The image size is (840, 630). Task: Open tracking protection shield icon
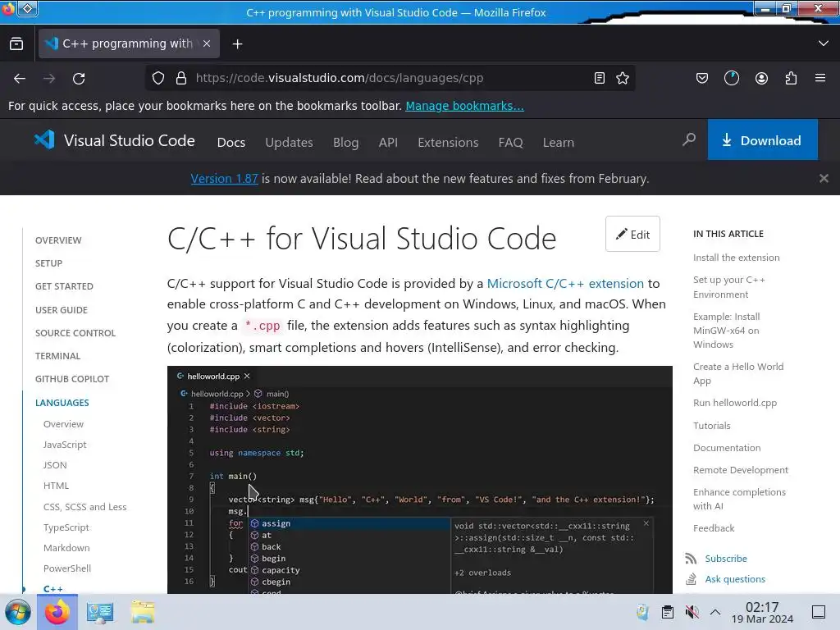tap(158, 78)
